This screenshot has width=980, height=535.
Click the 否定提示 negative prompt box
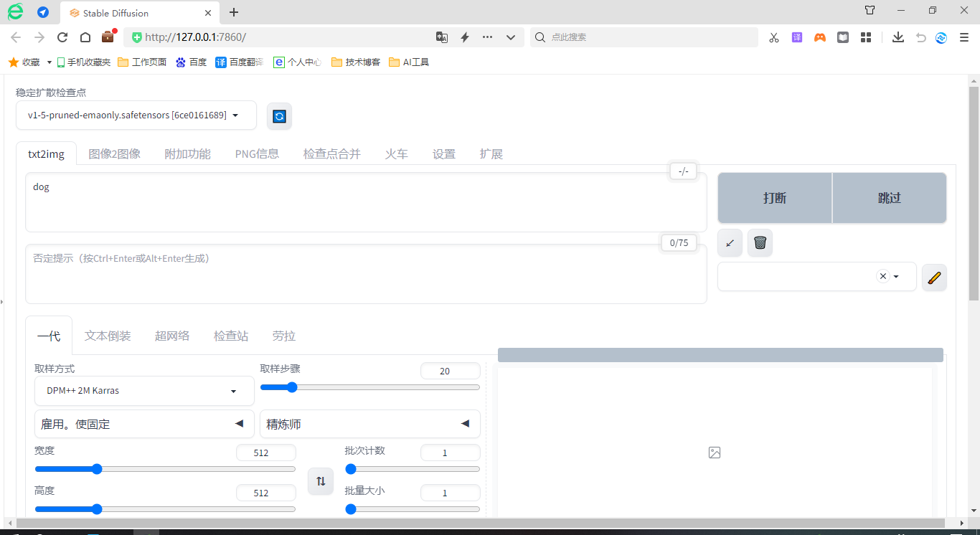[366, 274]
